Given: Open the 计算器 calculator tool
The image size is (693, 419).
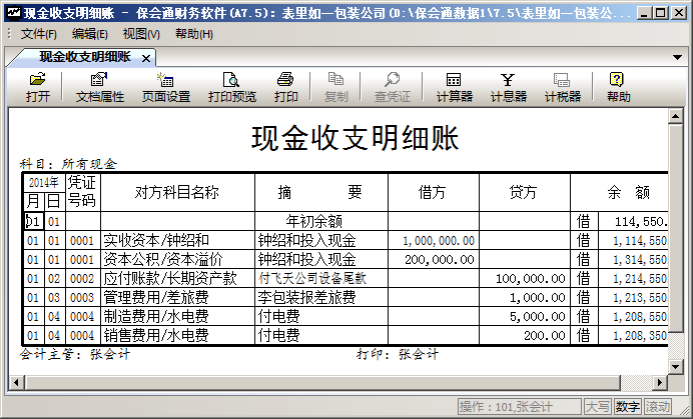Looking at the screenshot, I should point(454,88).
